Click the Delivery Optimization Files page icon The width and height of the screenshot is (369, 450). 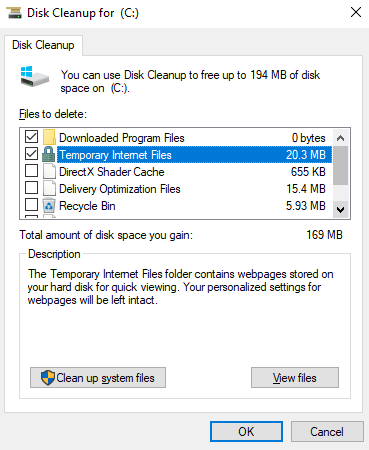click(49, 188)
